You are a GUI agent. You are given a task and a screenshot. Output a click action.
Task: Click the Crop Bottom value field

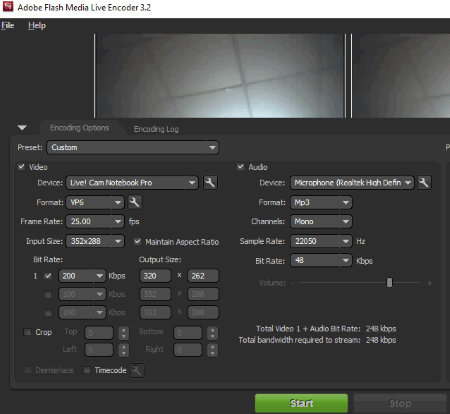(x=188, y=333)
